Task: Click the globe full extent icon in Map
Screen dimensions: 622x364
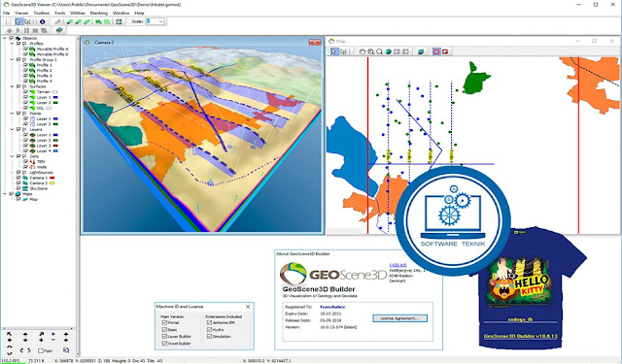Action: 389,51
